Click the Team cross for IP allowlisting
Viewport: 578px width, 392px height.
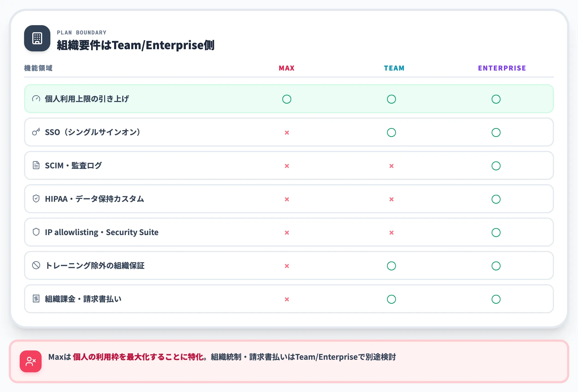pyautogui.click(x=391, y=233)
